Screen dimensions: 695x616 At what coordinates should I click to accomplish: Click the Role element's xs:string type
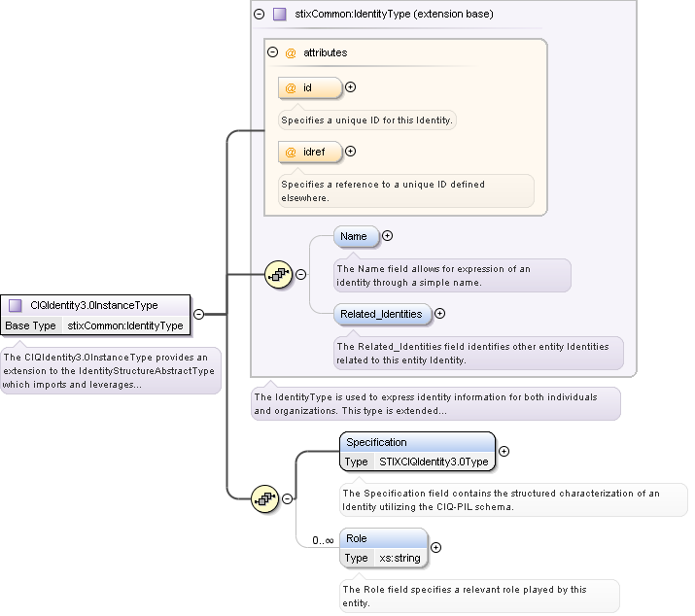(x=399, y=558)
